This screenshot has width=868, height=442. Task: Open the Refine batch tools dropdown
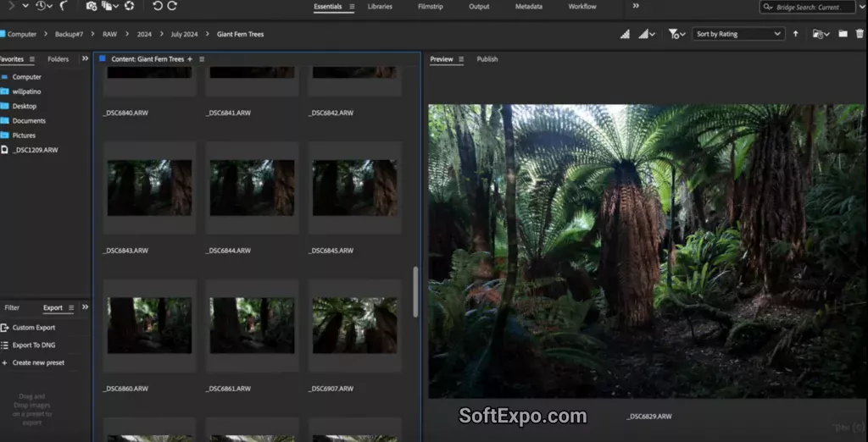(x=110, y=6)
